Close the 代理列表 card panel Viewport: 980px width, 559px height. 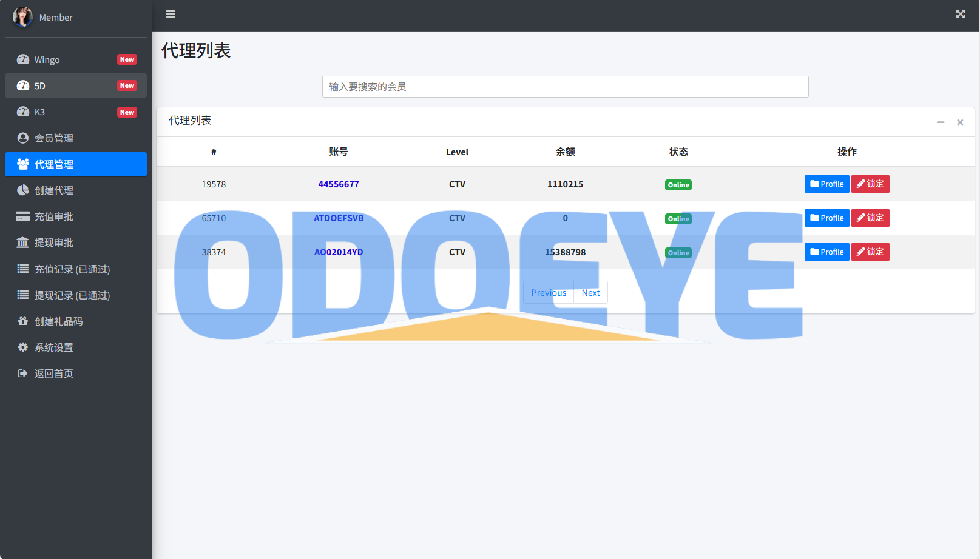click(960, 122)
